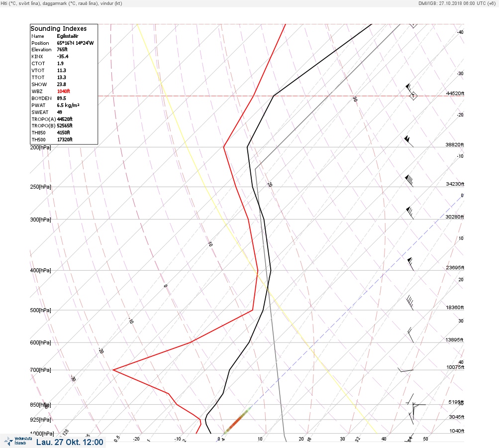Click the '300[hPa]' pressure label

click(40, 220)
